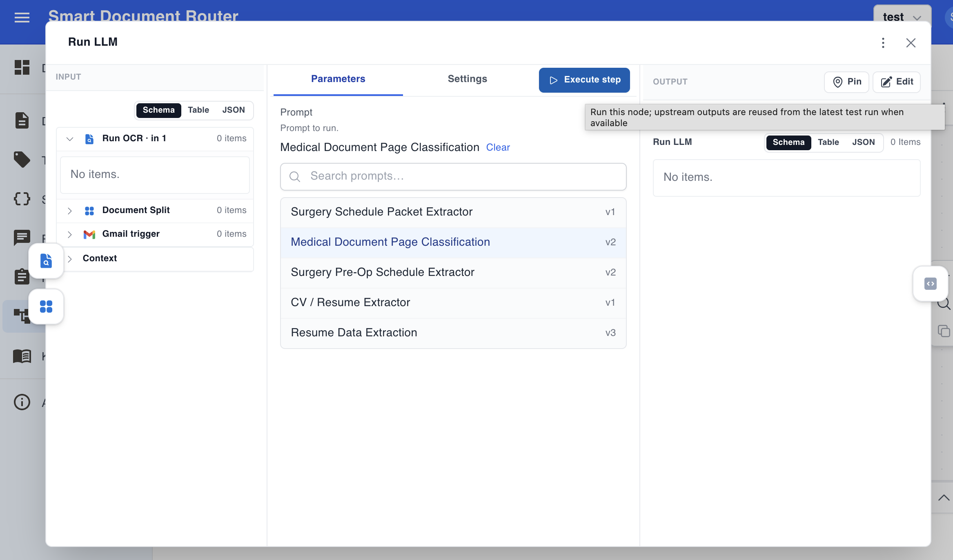Viewport: 953px width, 560px height.
Task: Expand the Context section
Action: [70, 259]
